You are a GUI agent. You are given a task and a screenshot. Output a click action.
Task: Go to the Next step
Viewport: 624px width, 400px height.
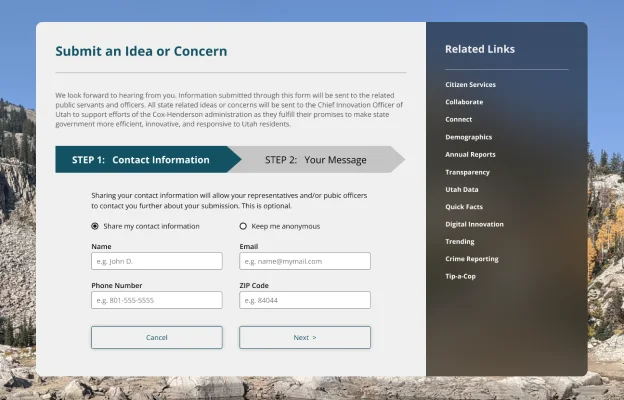305,338
